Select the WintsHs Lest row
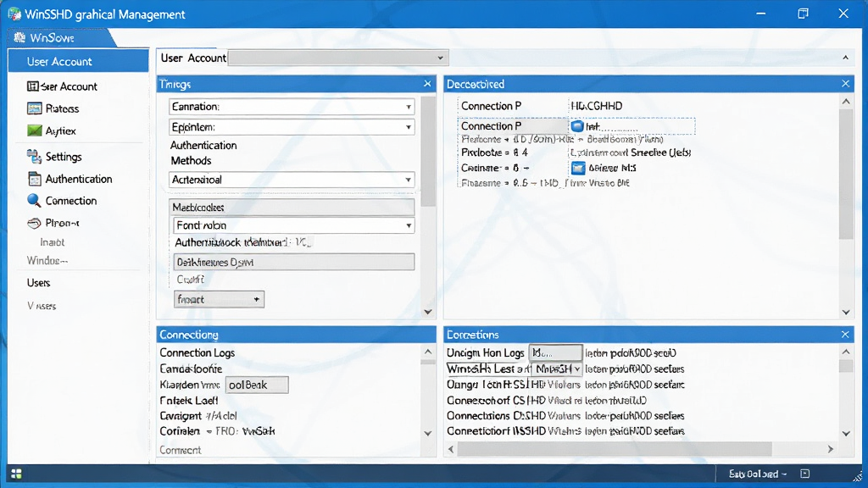Viewport: 868px width, 488px height. click(565, 369)
